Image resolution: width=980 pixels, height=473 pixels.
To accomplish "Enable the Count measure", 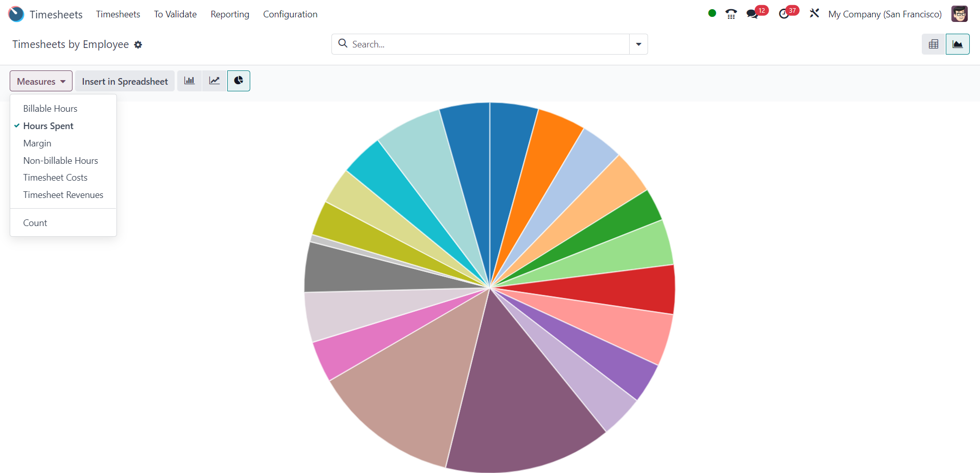I will pos(35,223).
